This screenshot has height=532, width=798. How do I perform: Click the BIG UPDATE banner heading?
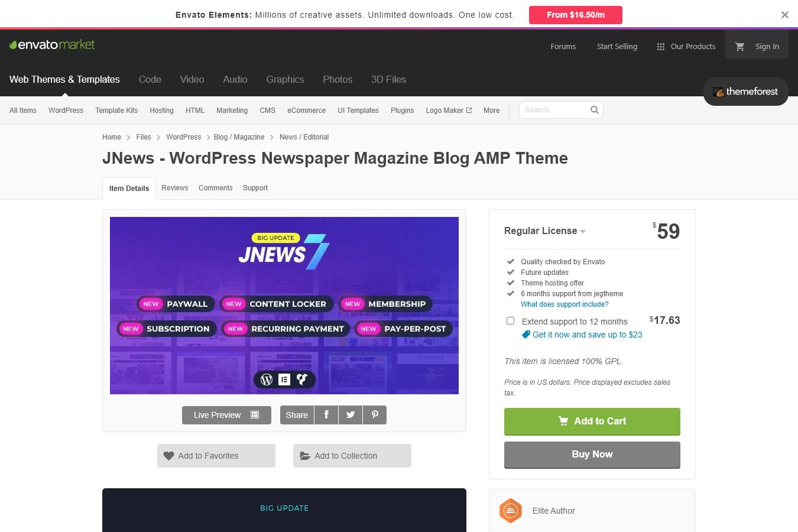tap(284, 508)
